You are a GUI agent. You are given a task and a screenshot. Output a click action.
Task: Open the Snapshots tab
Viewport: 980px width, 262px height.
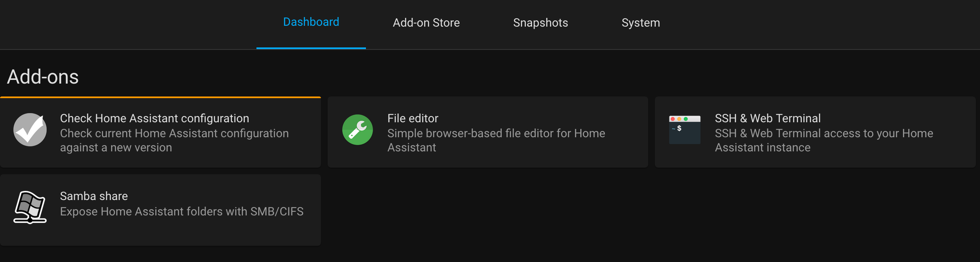540,23
